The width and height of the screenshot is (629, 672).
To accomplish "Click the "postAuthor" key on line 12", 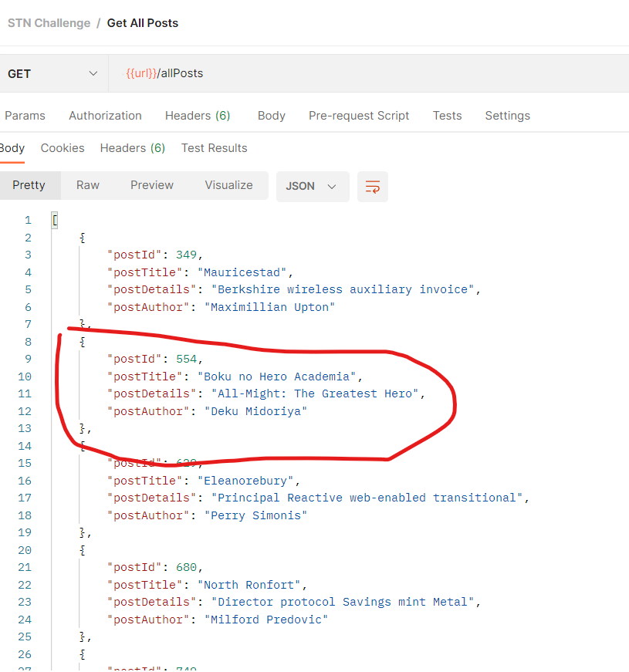I will [x=148, y=411].
